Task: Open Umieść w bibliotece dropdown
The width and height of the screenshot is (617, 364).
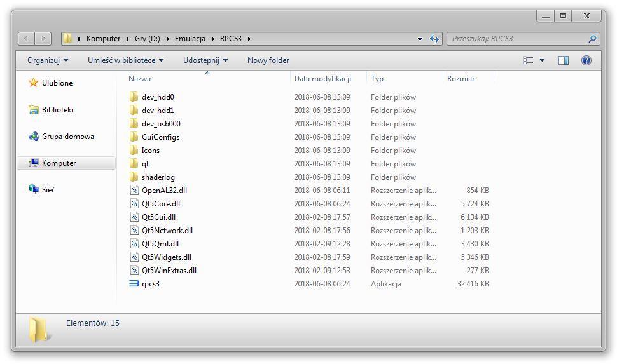Action: click(x=125, y=60)
